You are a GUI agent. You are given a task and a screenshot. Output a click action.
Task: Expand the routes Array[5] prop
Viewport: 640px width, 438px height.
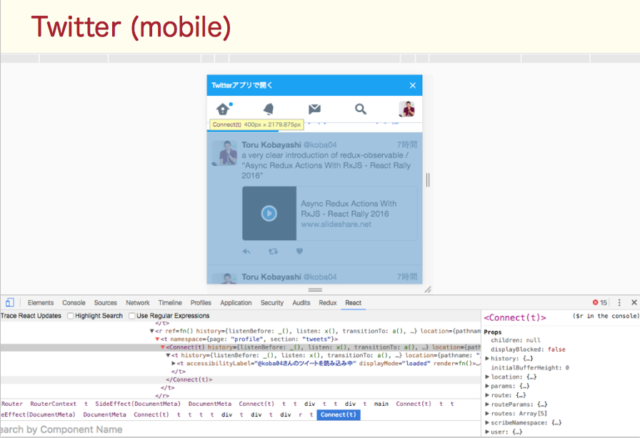coord(487,413)
